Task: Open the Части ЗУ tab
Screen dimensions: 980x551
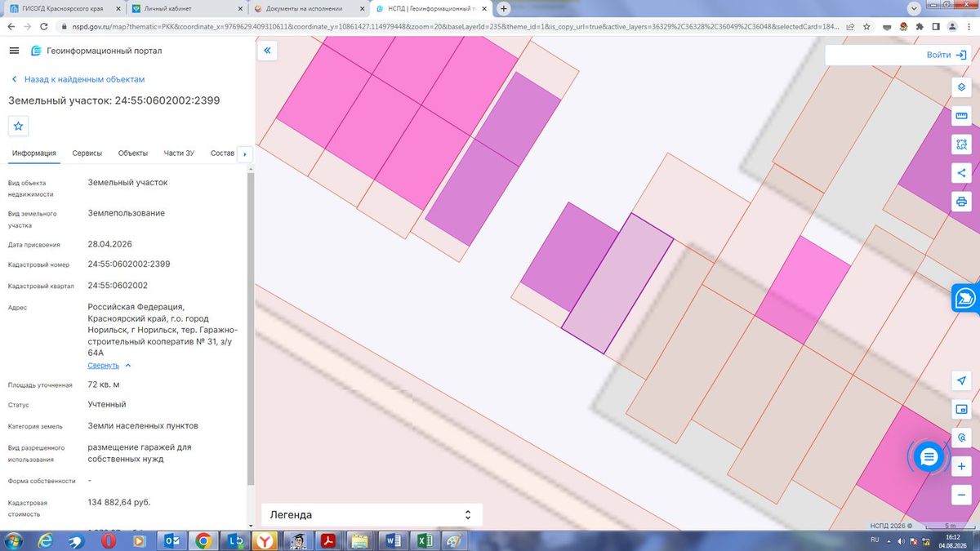Action: point(179,153)
